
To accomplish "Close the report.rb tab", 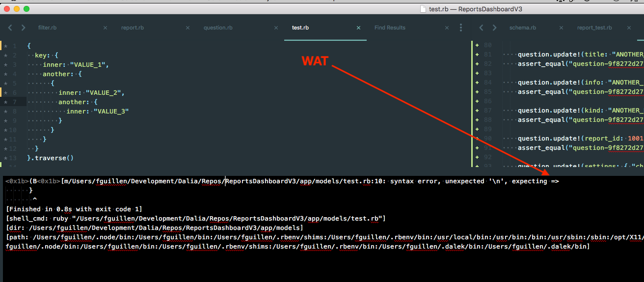I will click(188, 28).
